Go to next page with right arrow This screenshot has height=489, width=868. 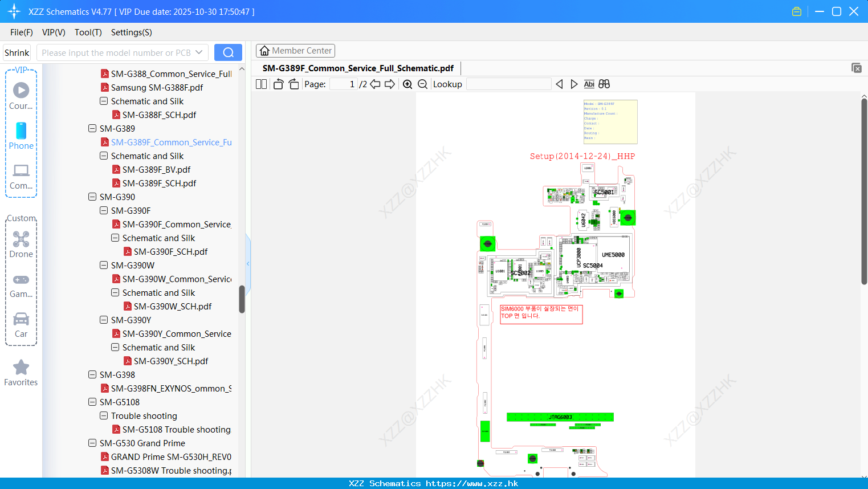click(x=390, y=84)
